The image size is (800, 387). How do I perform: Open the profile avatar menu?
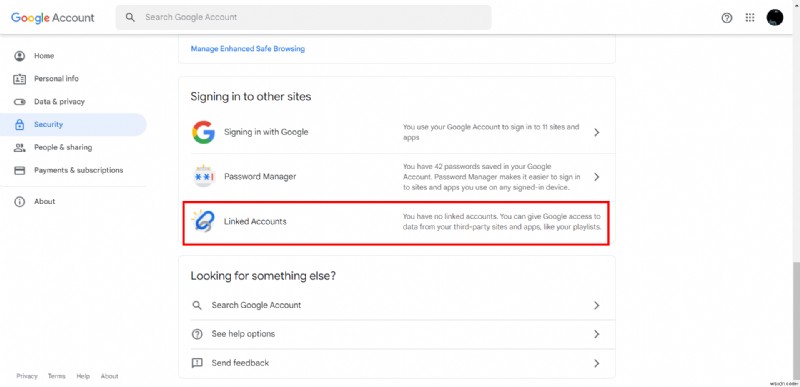coord(774,18)
